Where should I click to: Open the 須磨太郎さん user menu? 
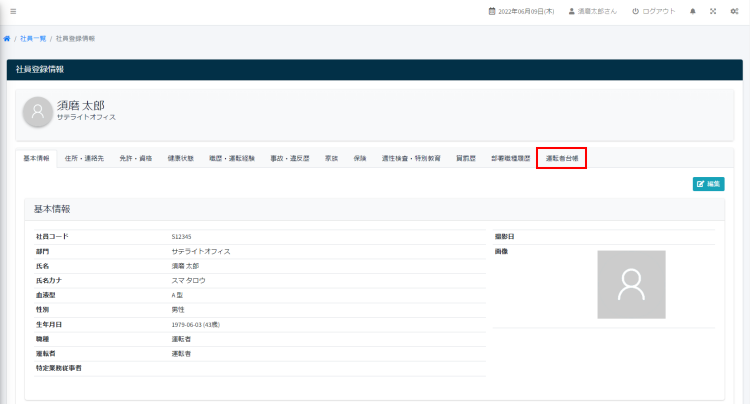point(593,11)
